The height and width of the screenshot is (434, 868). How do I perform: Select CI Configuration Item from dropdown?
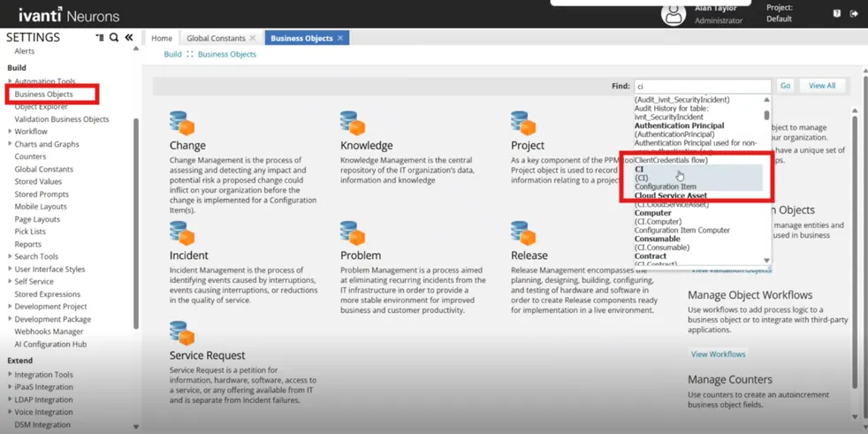pyautogui.click(x=698, y=178)
